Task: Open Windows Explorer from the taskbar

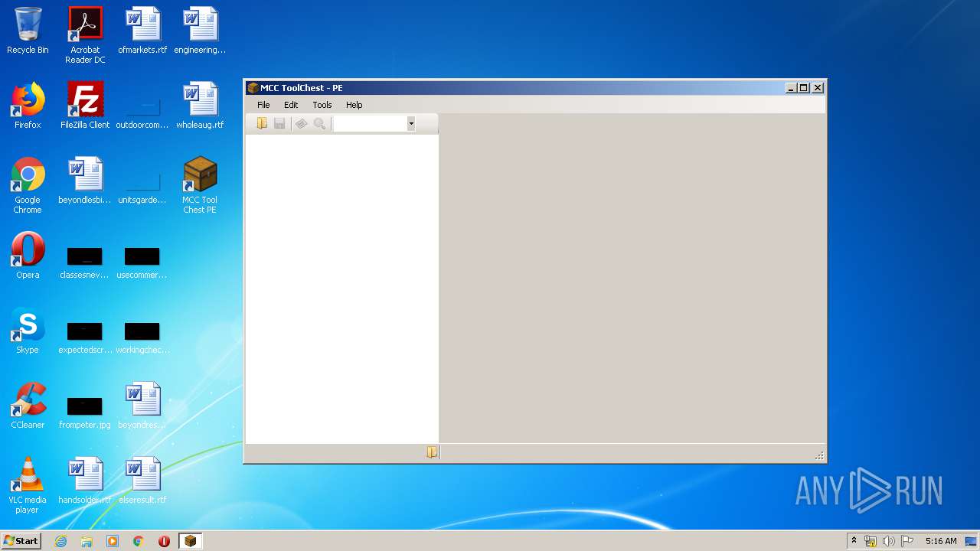Action: pos(87,541)
